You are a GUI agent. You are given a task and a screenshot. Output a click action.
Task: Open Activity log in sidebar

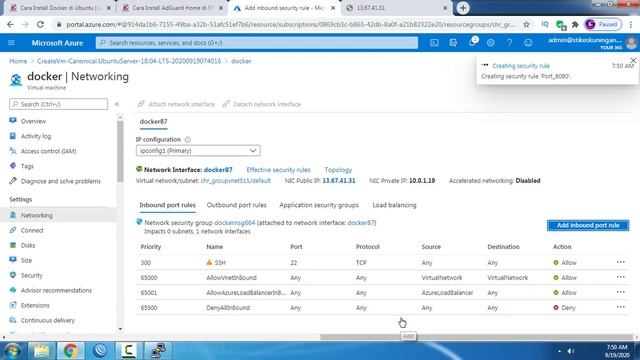(36, 136)
